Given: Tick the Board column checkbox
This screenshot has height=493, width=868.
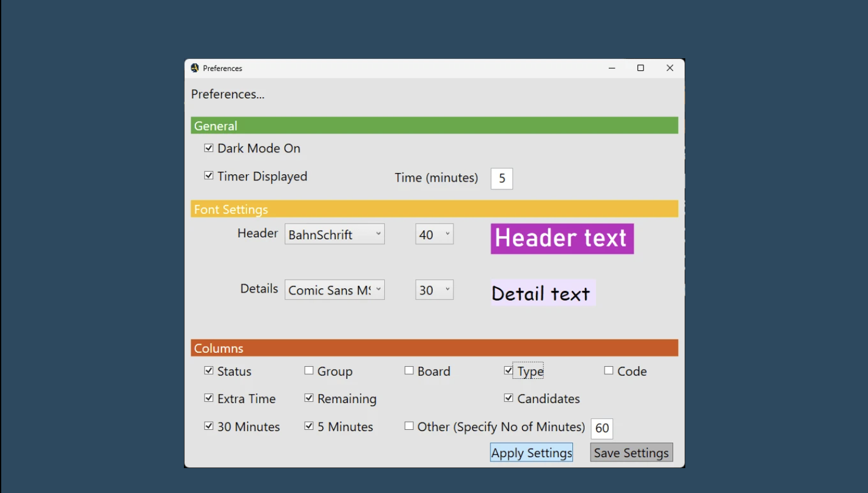Looking at the screenshot, I should click(x=409, y=371).
